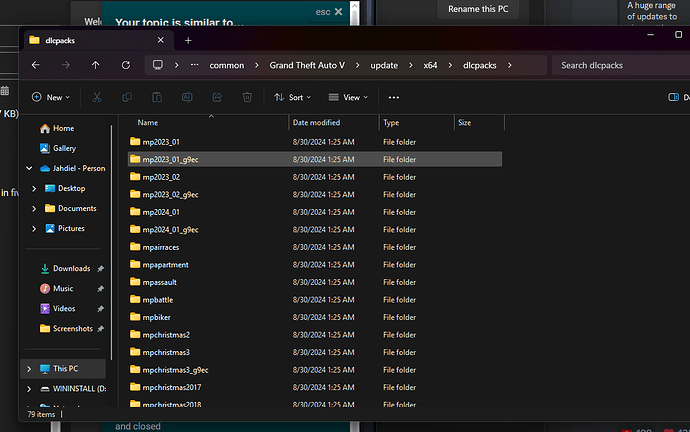Open the See more ellipsis menu
The image size is (690, 432).
click(394, 98)
